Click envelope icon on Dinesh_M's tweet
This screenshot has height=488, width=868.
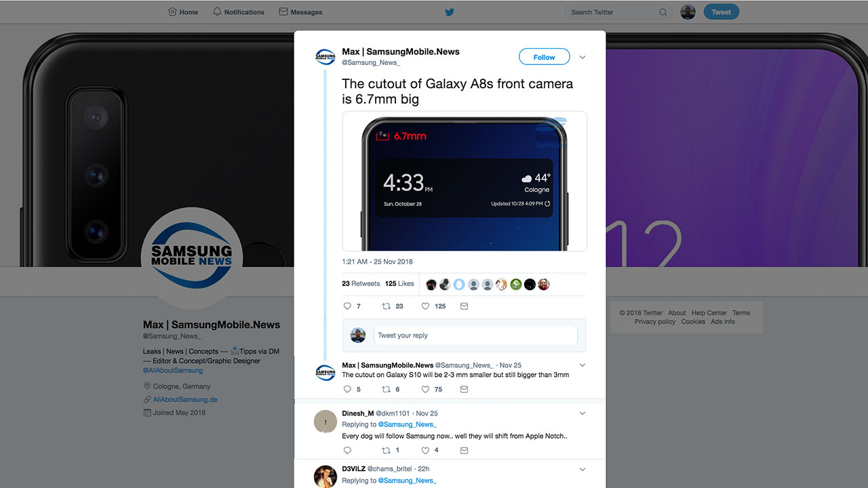pyautogui.click(x=465, y=451)
